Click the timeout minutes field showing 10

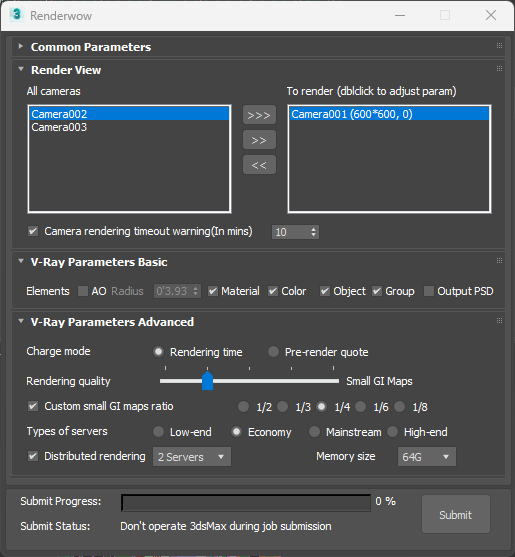[x=291, y=232]
